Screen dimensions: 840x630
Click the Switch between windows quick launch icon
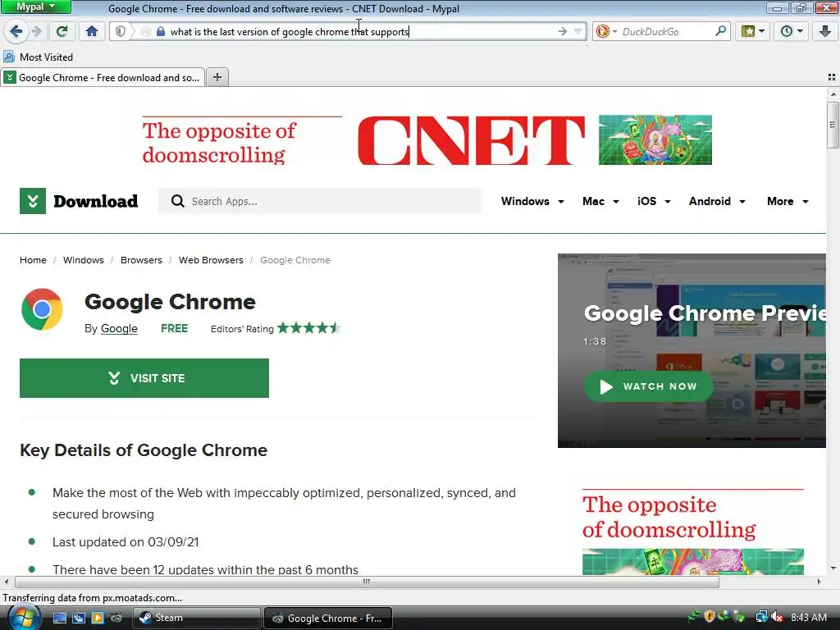[78, 619]
